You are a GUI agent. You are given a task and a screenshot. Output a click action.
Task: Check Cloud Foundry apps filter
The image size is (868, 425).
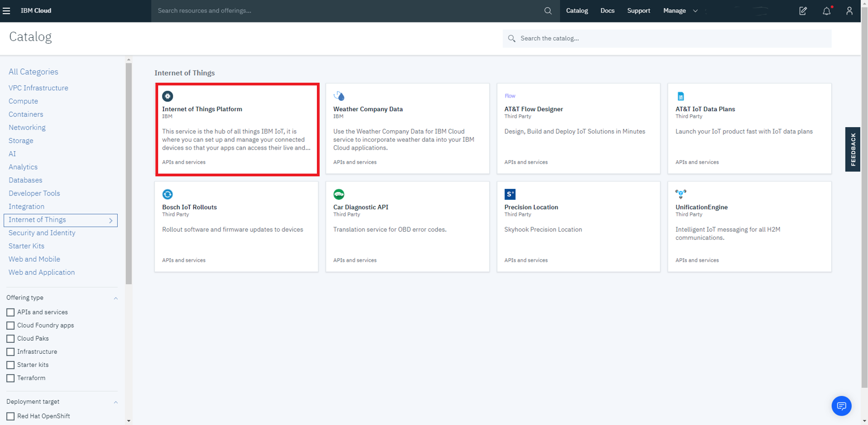pos(10,325)
